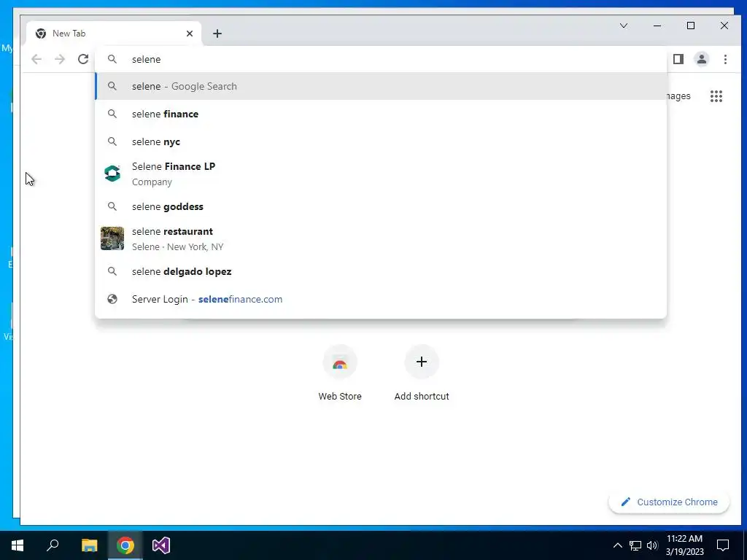The image size is (747, 560).
Task: Open the Web Store shortcut
Action: tap(340, 373)
